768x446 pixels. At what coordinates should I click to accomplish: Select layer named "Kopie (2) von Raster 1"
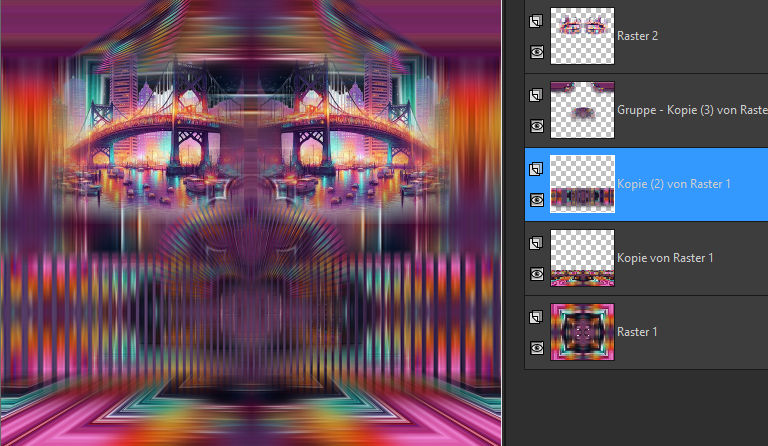[x=673, y=184]
